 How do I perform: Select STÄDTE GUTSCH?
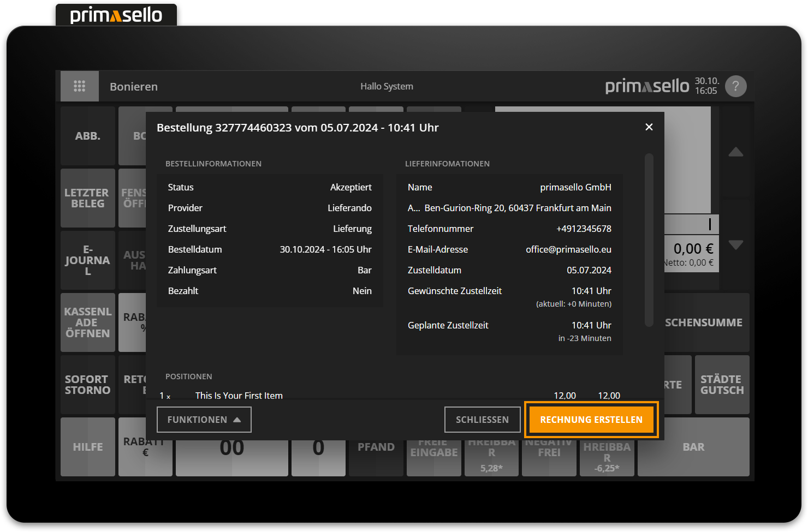(x=722, y=385)
